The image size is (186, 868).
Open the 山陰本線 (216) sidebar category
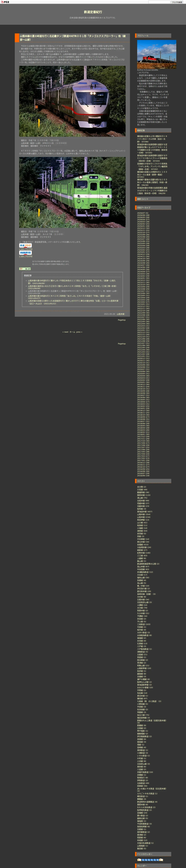pyautogui.click(x=144, y=517)
